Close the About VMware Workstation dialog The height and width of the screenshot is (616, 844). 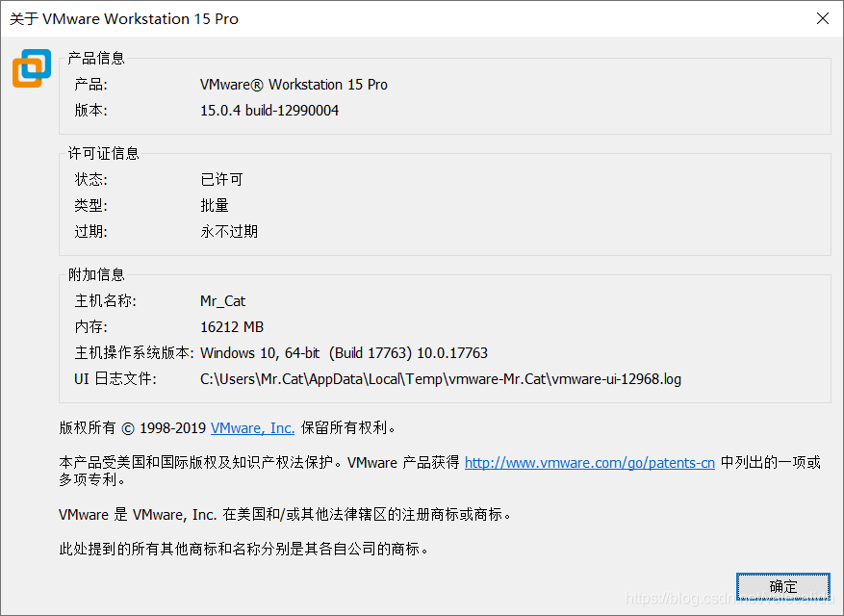(x=823, y=18)
